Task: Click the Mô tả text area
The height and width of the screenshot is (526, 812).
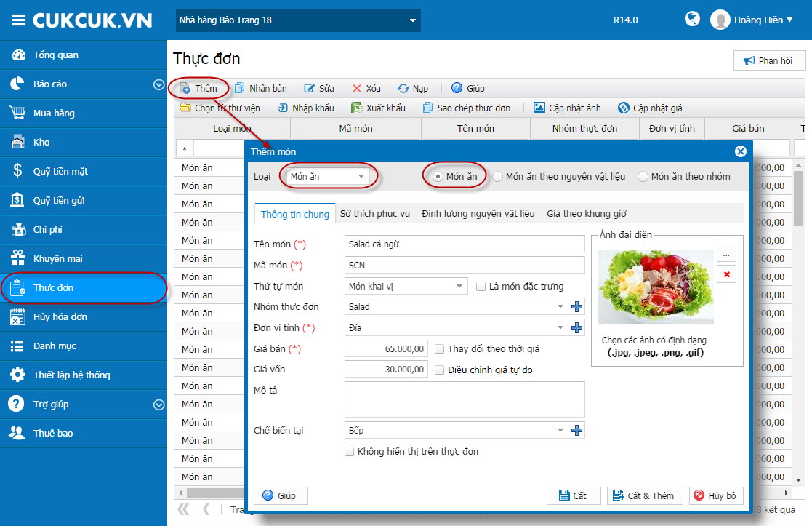Action: [x=465, y=399]
